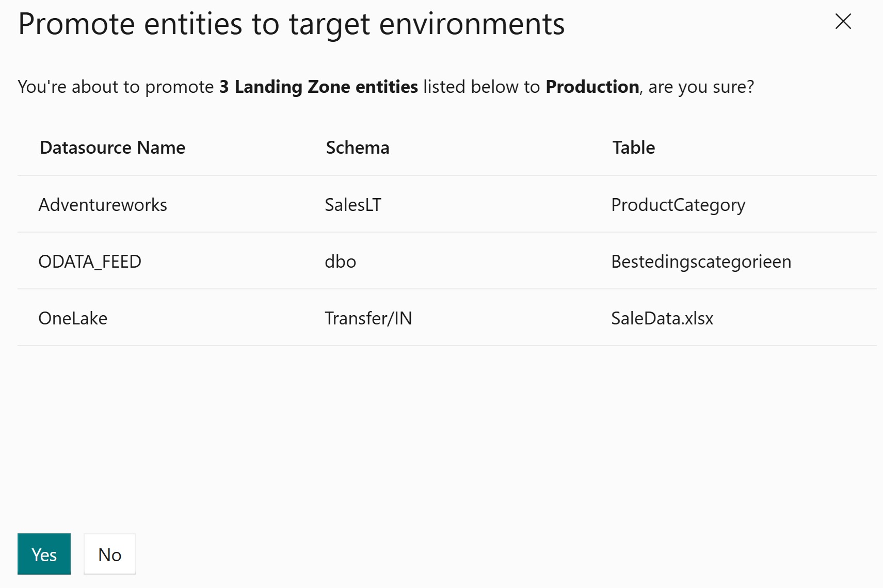Click 'You're about to promote' text
Screen dimensions: 883x588
pyautogui.click(x=116, y=87)
